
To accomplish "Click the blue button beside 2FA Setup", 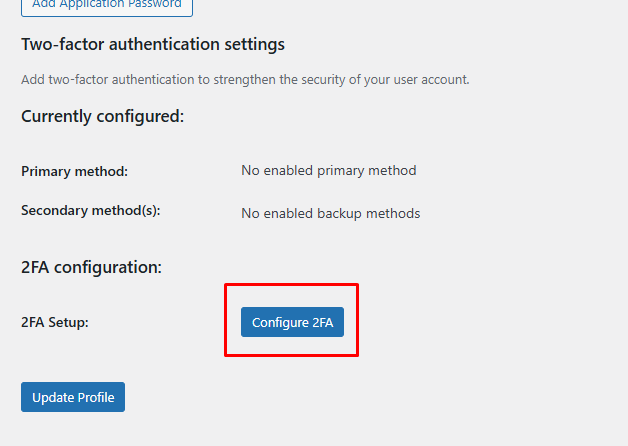I will (292, 322).
